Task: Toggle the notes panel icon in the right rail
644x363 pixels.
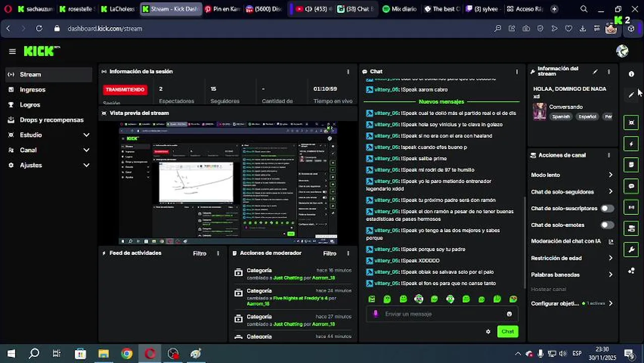Action: (x=631, y=165)
